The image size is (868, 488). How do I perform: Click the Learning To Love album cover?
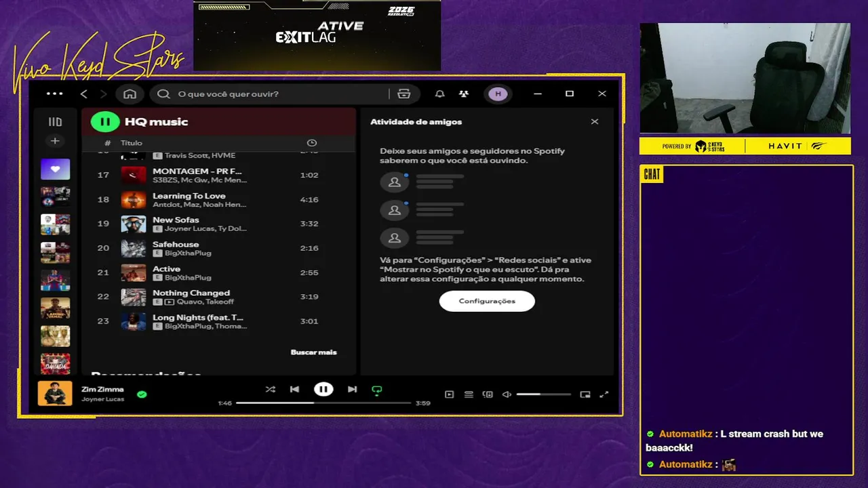pos(134,199)
